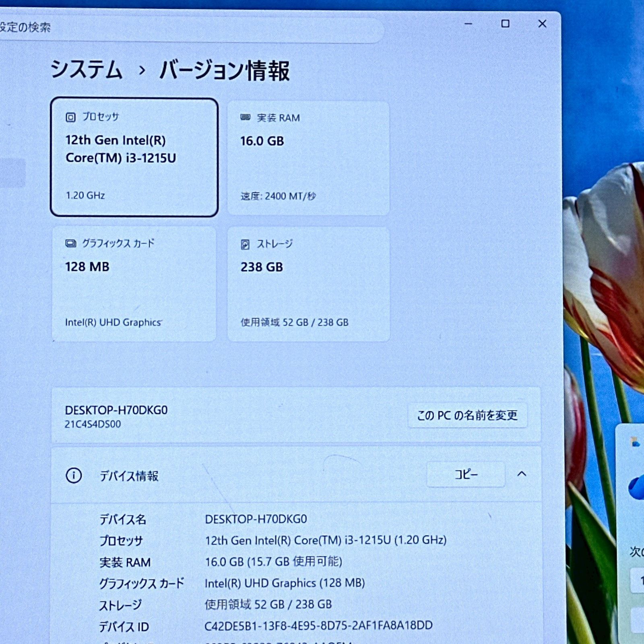Click the graphics card icon
The height and width of the screenshot is (644, 644).
point(71,244)
